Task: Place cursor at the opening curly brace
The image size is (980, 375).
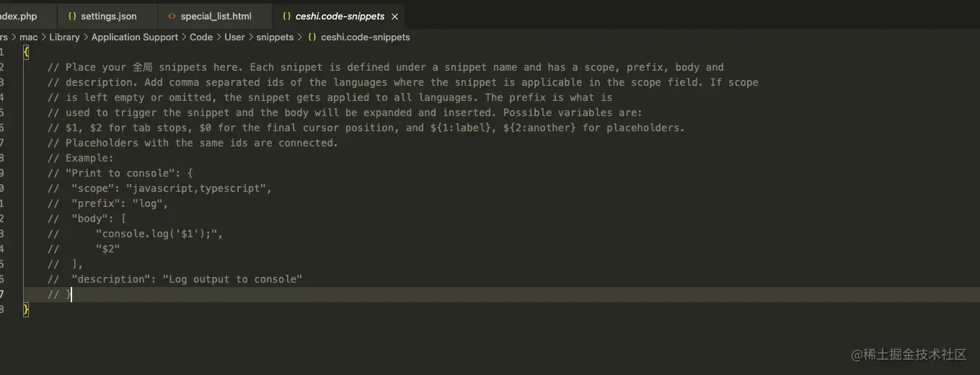Action: pos(27,52)
